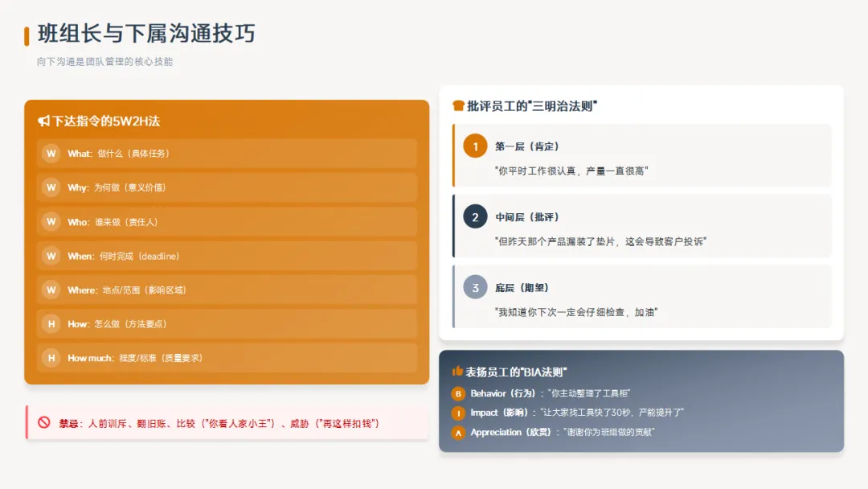Click the H badge next to How much
The image size is (868, 489).
51,358
